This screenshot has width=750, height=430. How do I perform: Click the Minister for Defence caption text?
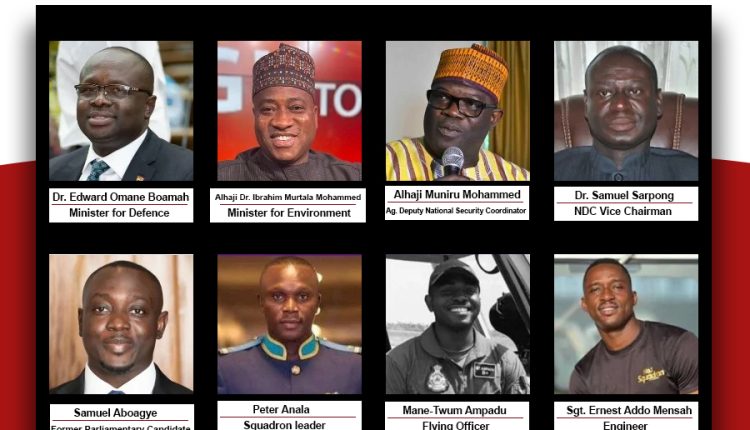(119, 213)
